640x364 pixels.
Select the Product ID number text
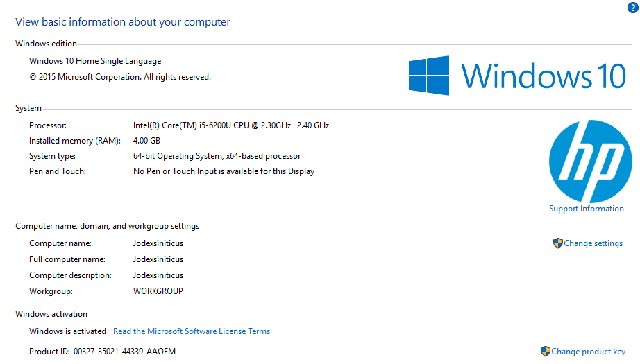[124, 352]
